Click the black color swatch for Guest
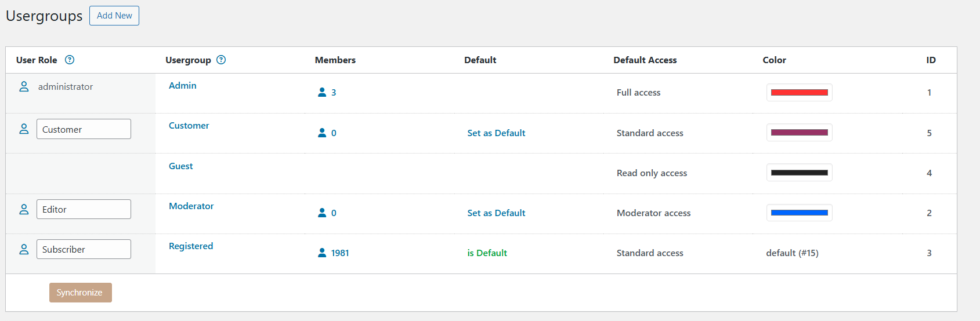Viewport: 980px width, 321px height. click(x=799, y=173)
